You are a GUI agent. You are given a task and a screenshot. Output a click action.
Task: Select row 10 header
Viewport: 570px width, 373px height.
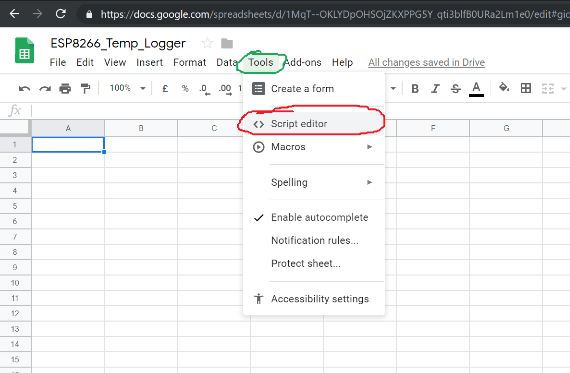(x=15, y=282)
